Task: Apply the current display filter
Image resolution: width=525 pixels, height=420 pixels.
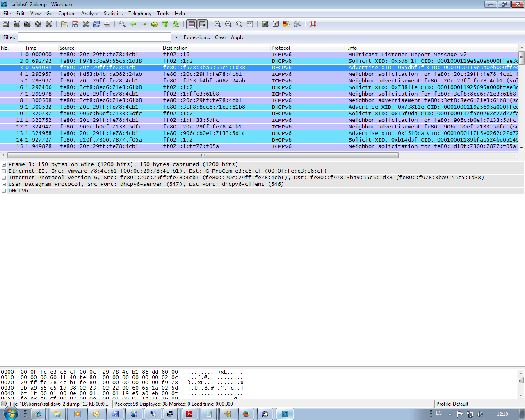Action: pyautogui.click(x=237, y=37)
